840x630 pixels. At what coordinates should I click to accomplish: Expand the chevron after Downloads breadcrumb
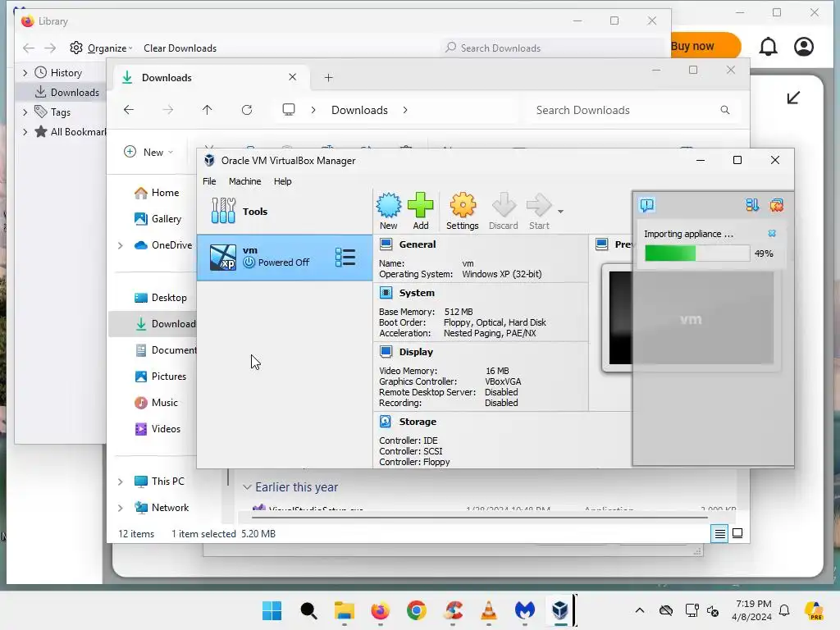tap(405, 110)
